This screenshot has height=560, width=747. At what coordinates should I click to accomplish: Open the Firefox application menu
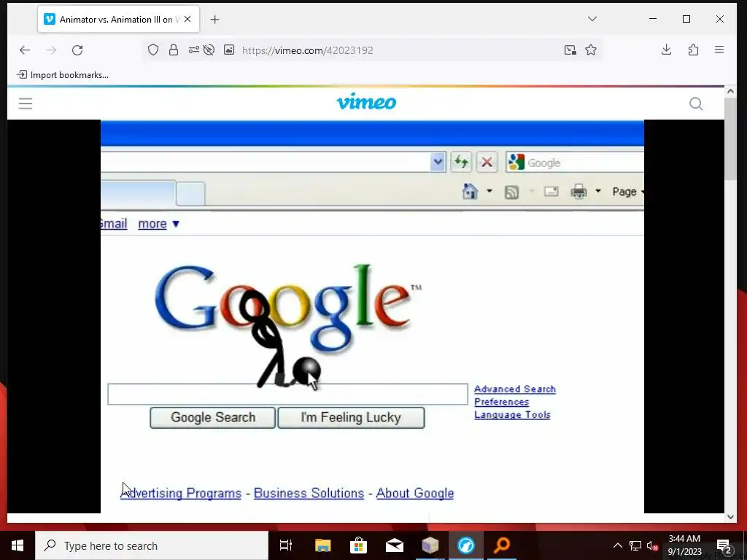point(719,50)
